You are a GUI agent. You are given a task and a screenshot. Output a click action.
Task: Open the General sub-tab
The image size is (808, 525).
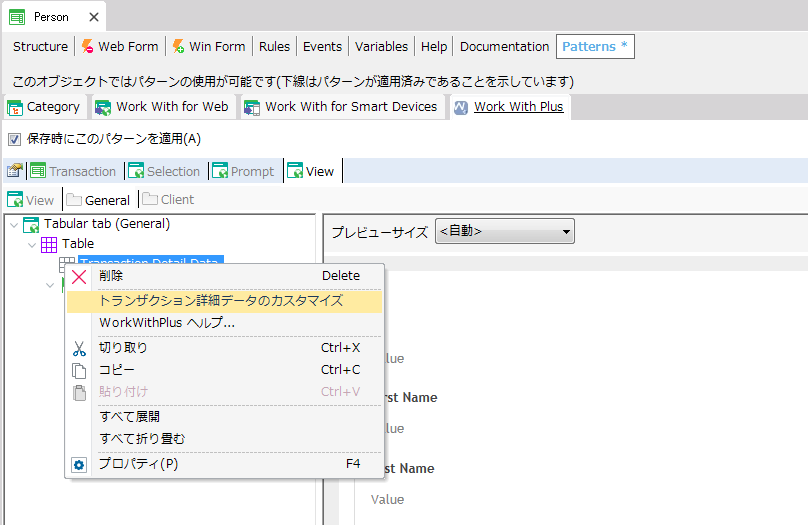107,200
